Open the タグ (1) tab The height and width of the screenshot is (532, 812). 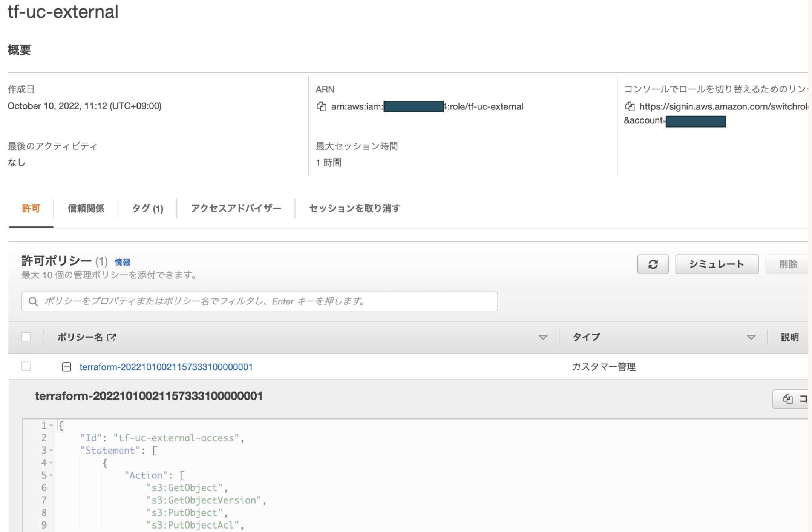[x=147, y=209]
